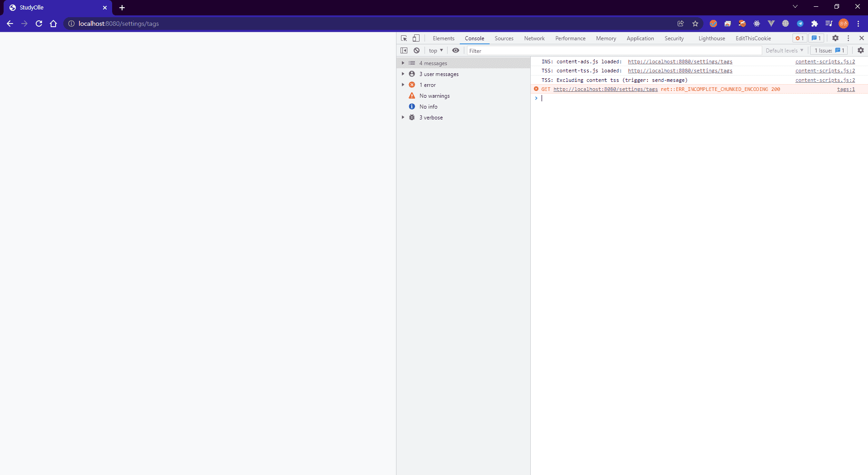Open DevTools more options menu
Image resolution: width=868 pixels, height=475 pixels.
(x=849, y=38)
